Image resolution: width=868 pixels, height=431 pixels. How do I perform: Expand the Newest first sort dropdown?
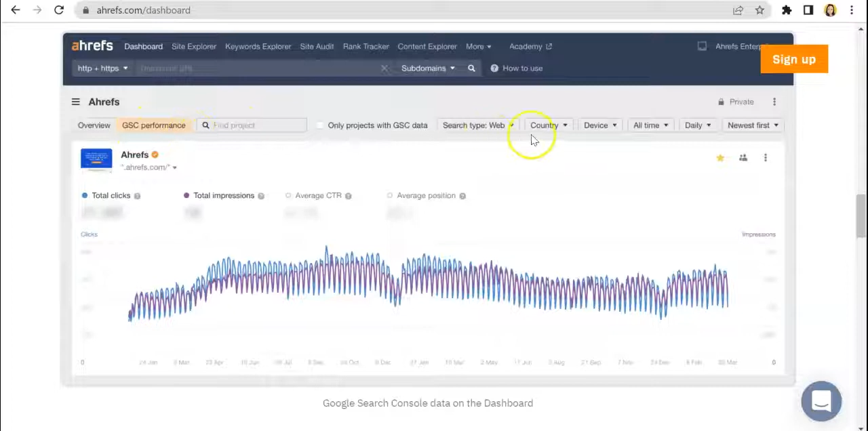click(753, 125)
